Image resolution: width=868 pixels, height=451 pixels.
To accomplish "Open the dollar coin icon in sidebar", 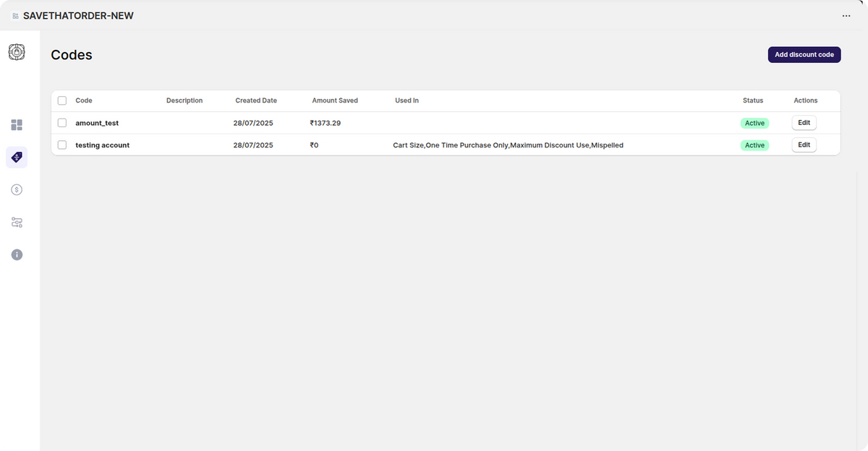I will (17, 189).
